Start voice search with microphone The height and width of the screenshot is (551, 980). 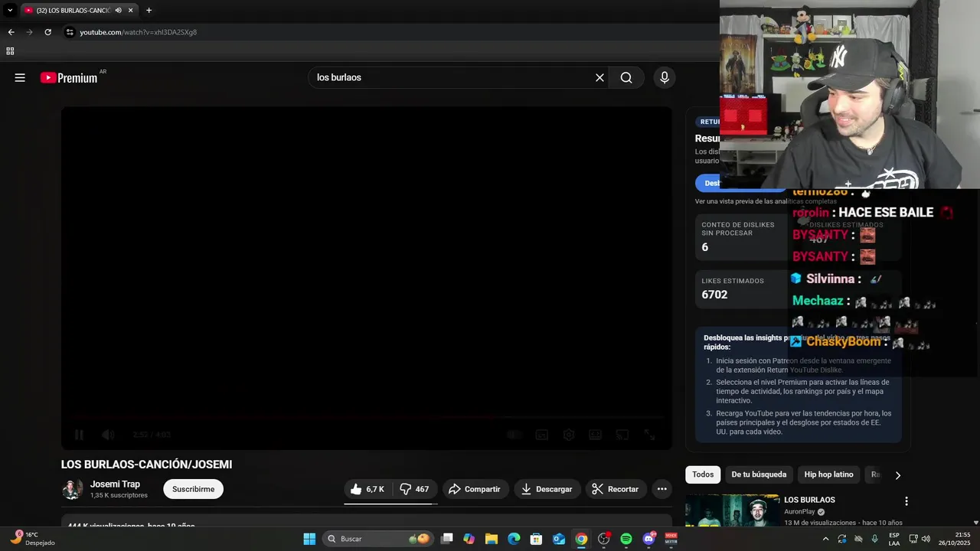point(664,77)
